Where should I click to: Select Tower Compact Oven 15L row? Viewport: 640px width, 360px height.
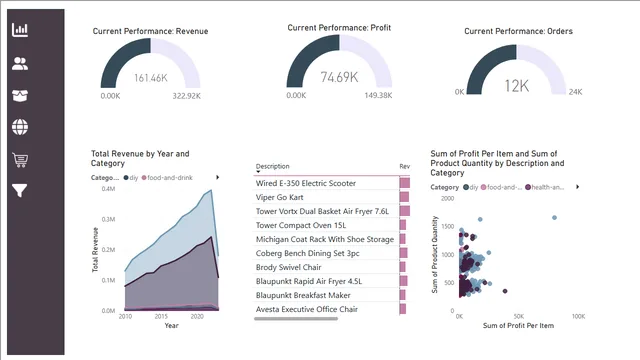coord(331,225)
